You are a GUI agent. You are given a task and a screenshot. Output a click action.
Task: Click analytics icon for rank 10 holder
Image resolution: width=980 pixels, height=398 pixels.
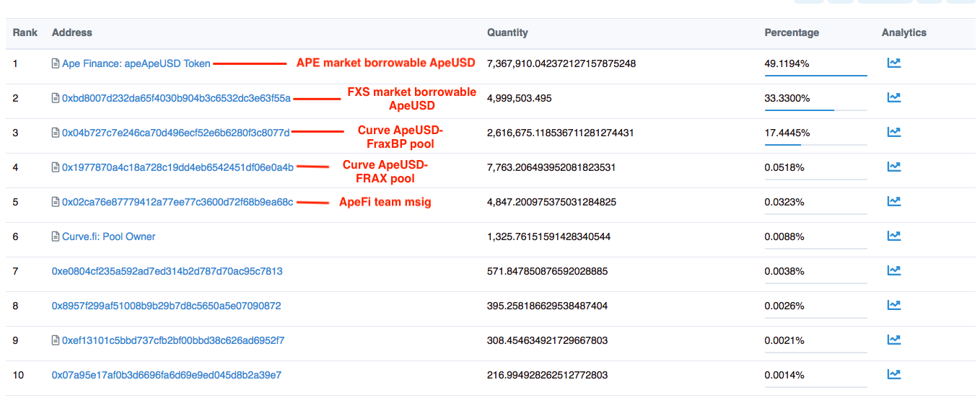893,374
